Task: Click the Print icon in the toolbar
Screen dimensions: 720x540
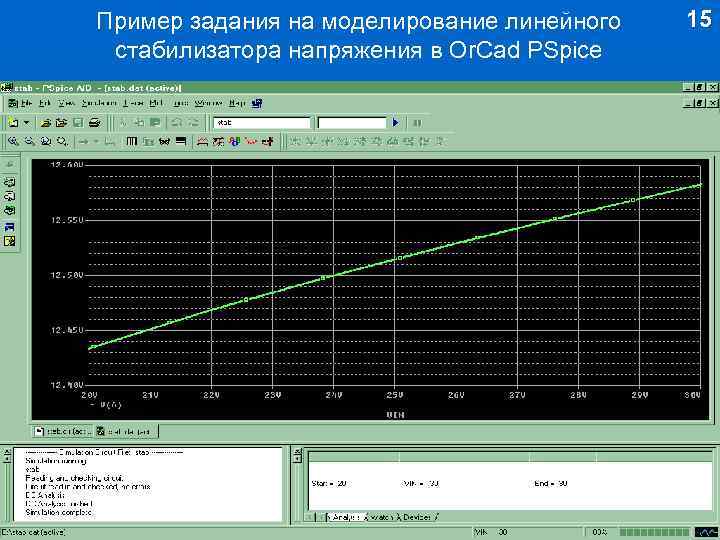Action: click(x=95, y=123)
